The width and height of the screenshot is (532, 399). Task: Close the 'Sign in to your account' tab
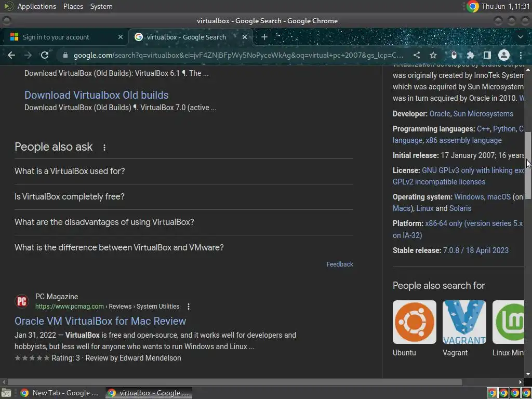(x=121, y=37)
